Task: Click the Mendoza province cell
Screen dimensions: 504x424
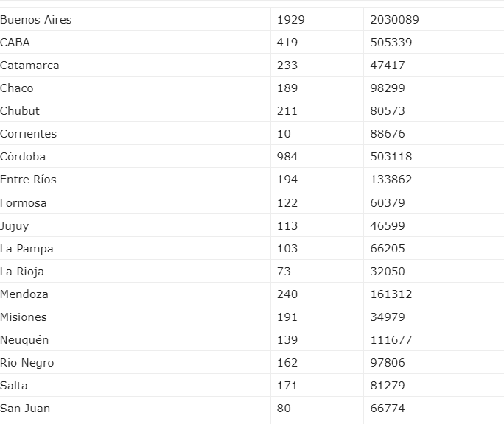Action: click(x=24, y=294)
